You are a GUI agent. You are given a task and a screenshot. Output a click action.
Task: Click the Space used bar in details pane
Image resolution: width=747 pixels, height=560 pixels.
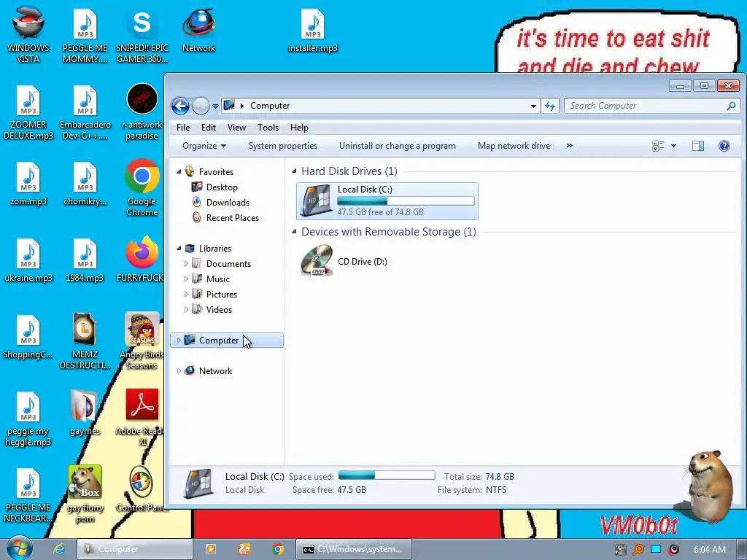pos(387,475)
